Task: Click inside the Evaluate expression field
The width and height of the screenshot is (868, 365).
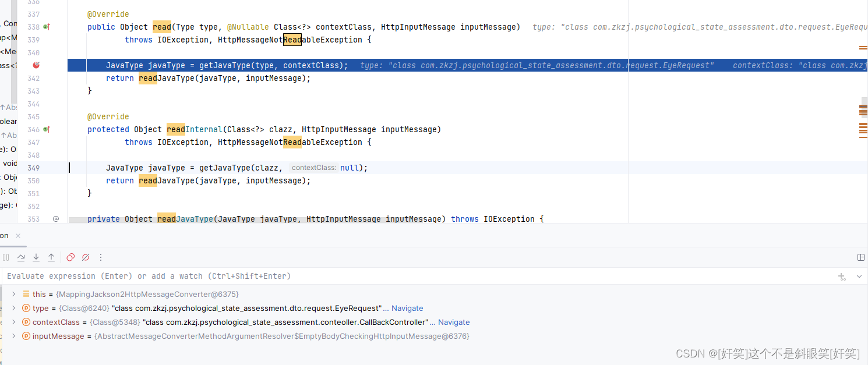Action: [x=233, y=276]
